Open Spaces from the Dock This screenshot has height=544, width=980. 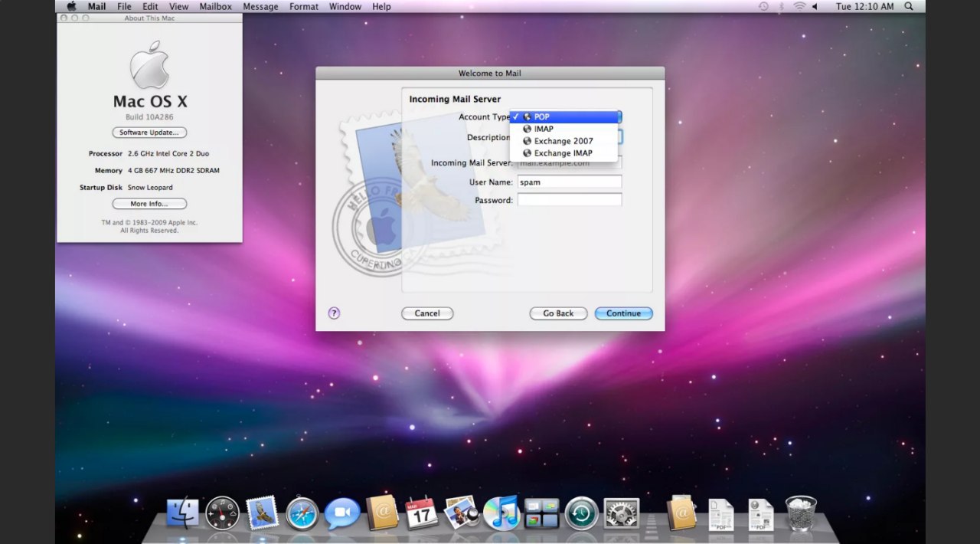[541, 513]
